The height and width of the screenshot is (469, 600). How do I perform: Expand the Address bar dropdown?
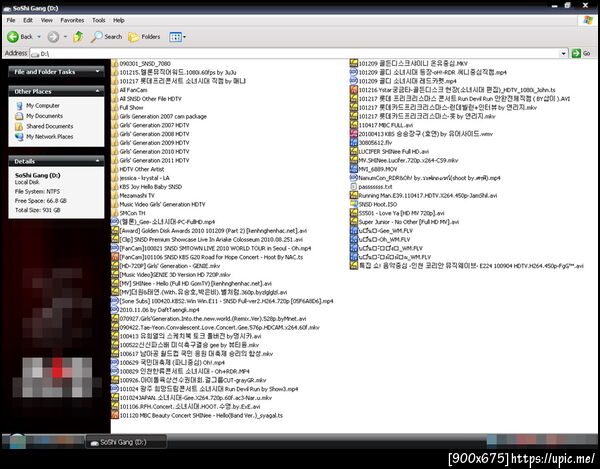point(563,53)
